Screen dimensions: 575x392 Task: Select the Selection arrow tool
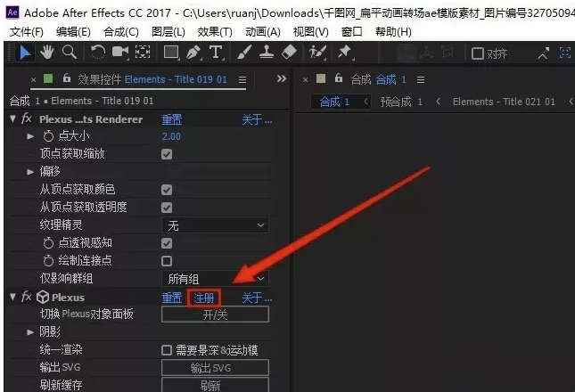[x=25, y=53]
